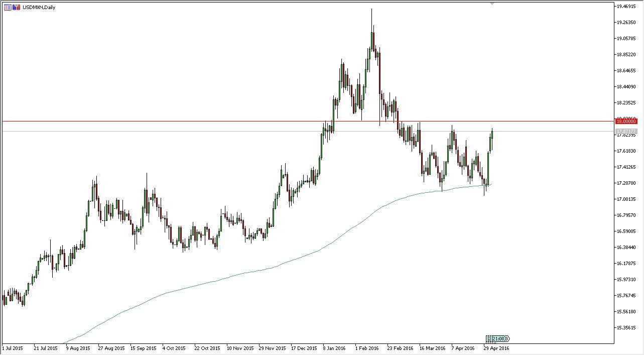
Task: Click the 21:00 time marker tag
Action: pos(499,339)
